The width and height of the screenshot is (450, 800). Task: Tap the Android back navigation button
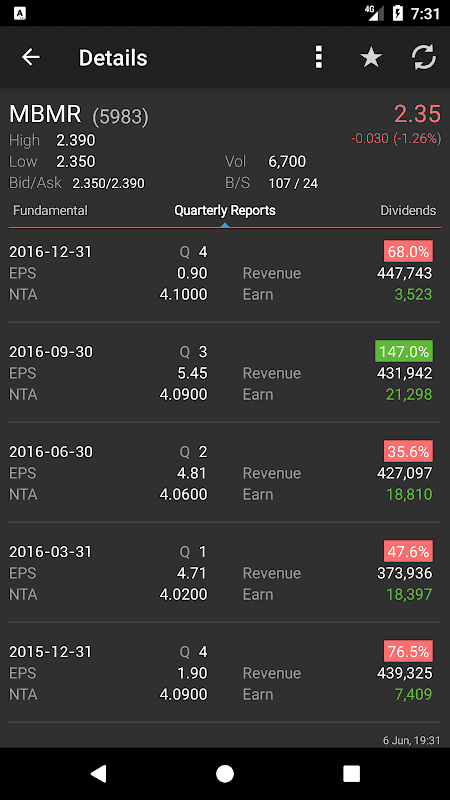click(98, 773)
